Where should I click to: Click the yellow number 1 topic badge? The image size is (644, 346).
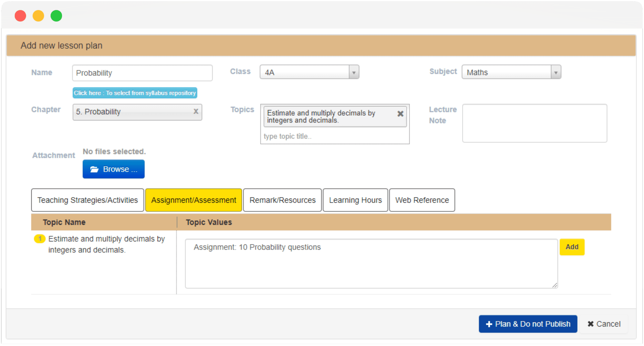(40, 239)
